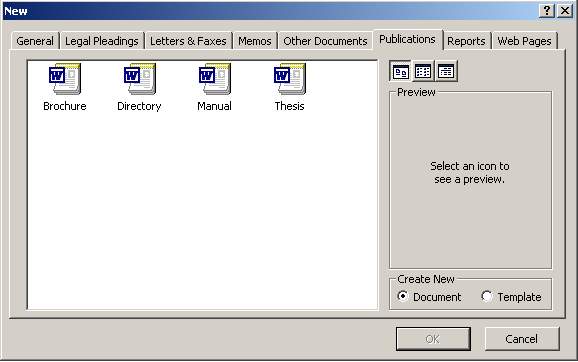Select the Publications tab

(x=407, y=39)
